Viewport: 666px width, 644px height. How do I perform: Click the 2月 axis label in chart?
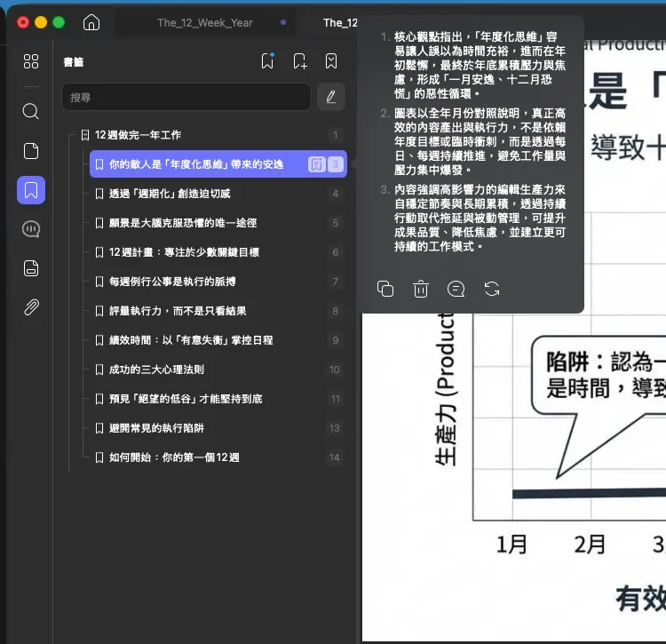[x=590, y=545]
